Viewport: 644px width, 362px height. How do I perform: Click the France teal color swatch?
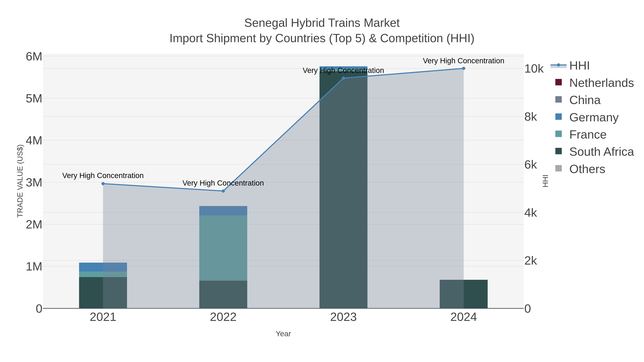pyautogui.click(x=558, y=134)
